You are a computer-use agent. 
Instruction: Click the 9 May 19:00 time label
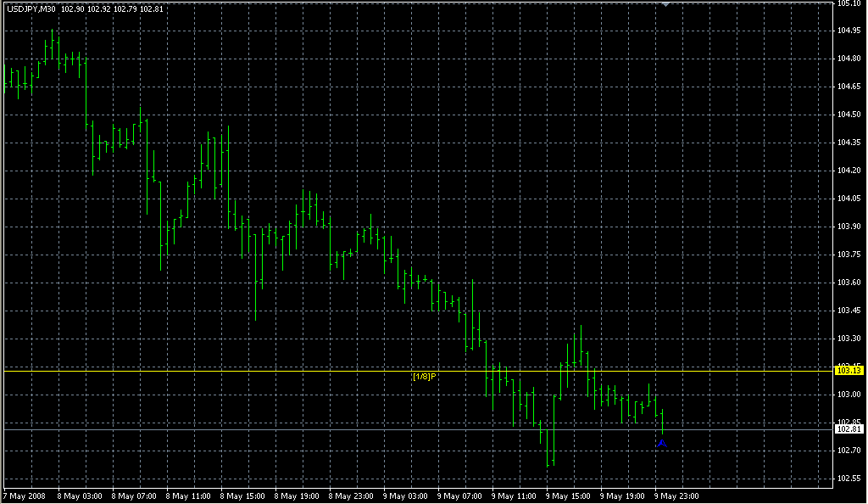[x=622, y=496]
